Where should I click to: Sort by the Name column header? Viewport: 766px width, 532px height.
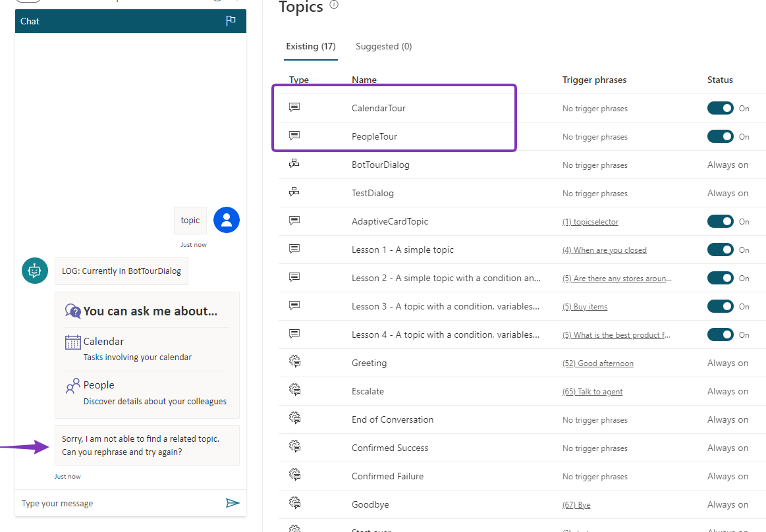364,80
